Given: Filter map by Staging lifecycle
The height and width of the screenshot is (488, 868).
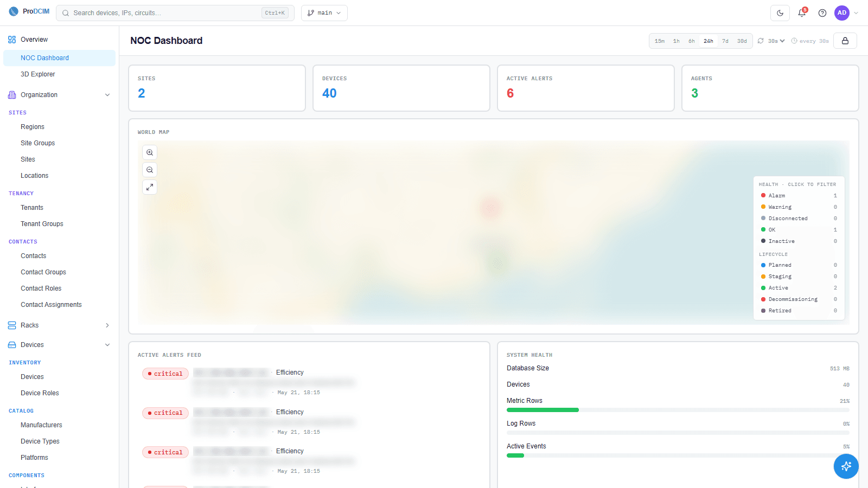Looking at the screenshot, I should 799,277.
